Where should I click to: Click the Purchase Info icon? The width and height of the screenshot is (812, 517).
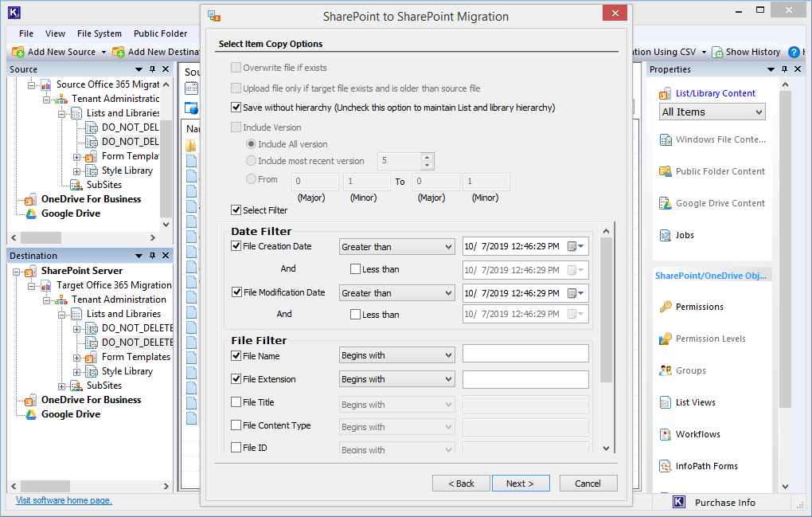pos(679,502)
